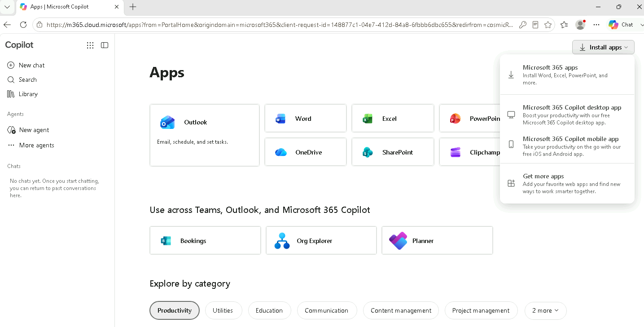Filter by the Education category
The height and width of the screenshot is (327, 644).
tap(269, 310)
